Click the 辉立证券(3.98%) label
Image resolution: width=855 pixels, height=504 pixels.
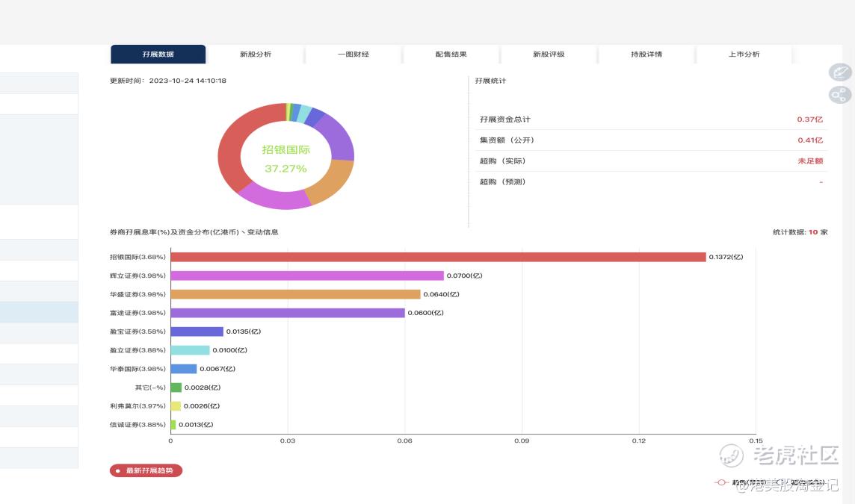click(x=138, y=276)
